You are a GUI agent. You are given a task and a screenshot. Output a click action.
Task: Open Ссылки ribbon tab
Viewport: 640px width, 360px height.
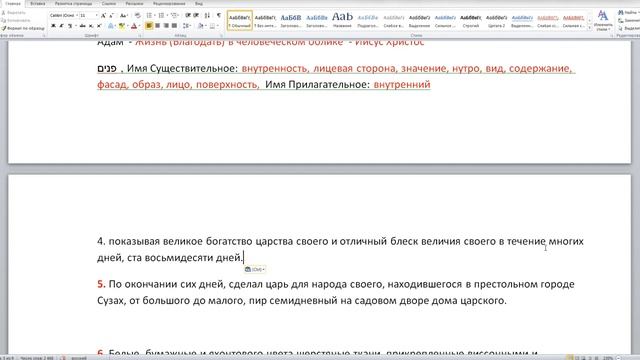(109, 4)
